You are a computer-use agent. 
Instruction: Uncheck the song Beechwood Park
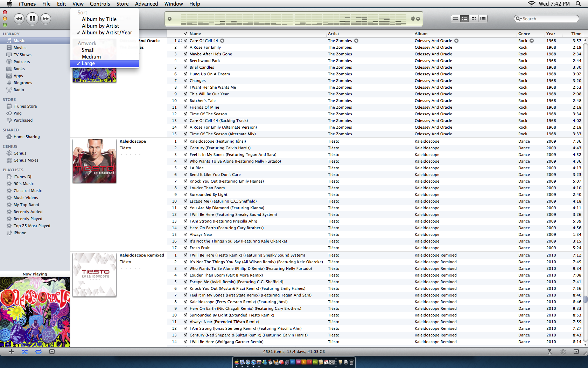tap(185, 61)
